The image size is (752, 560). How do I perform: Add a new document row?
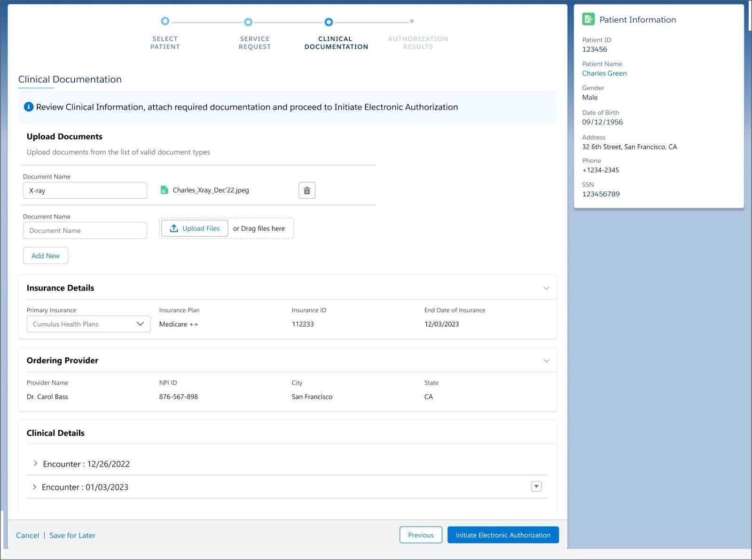46,256
